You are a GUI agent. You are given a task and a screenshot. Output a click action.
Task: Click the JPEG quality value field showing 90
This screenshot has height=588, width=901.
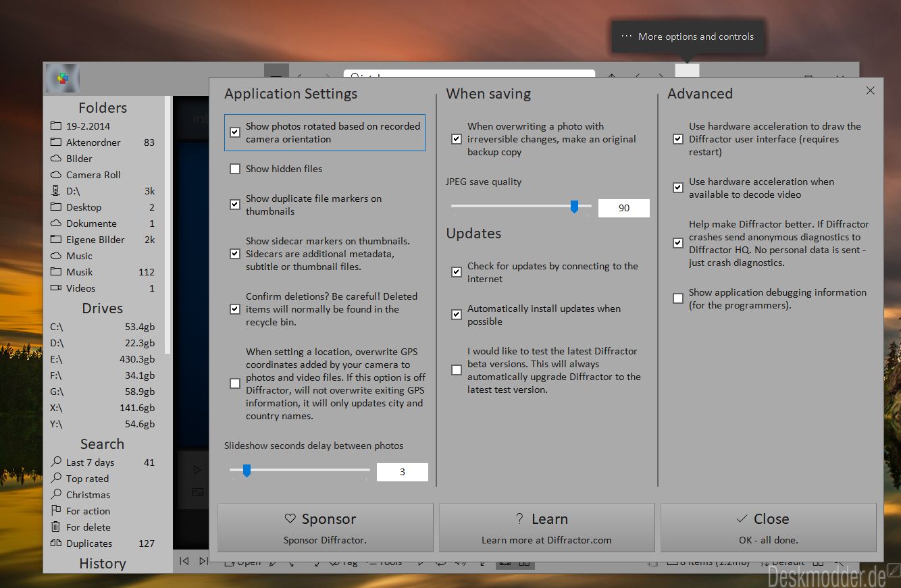click(624, 208)
